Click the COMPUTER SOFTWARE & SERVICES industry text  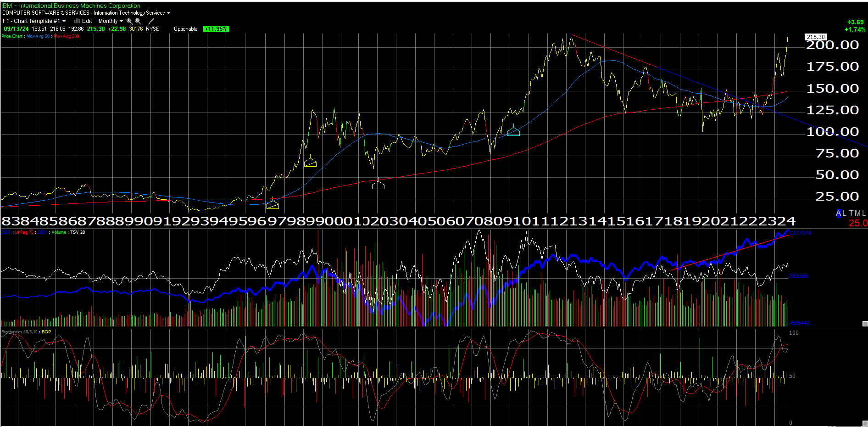(46, 13)
